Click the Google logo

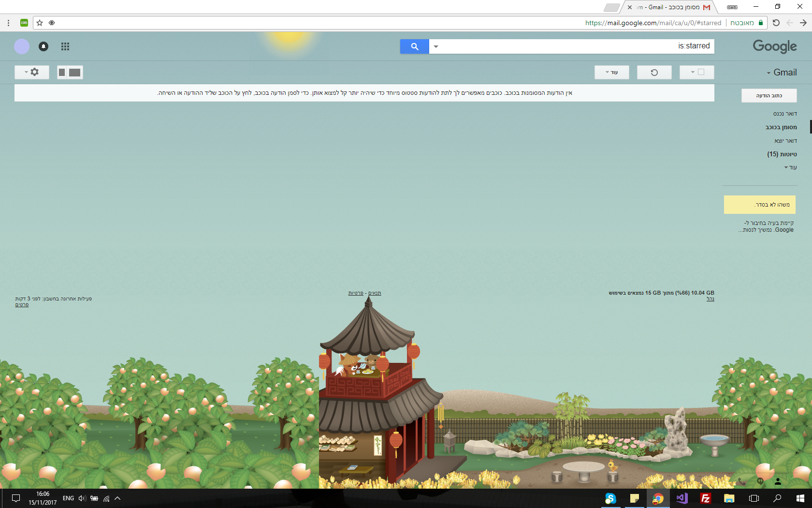click(x=775, y=46)
